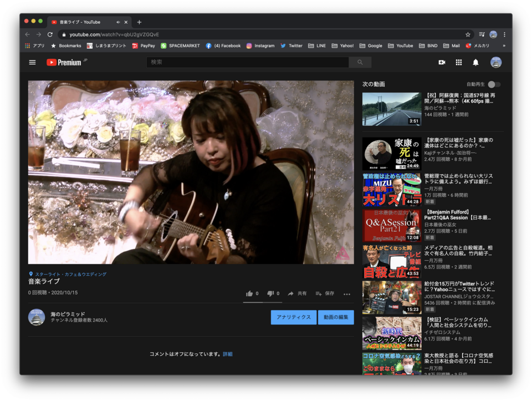Click the search magnifier button

click(x=360, y=62)
